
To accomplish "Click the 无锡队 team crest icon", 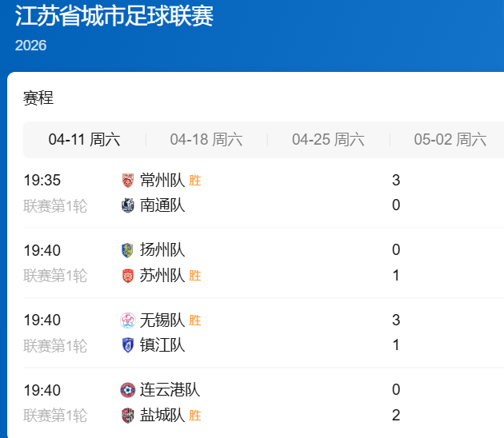I will pos(128,321).
